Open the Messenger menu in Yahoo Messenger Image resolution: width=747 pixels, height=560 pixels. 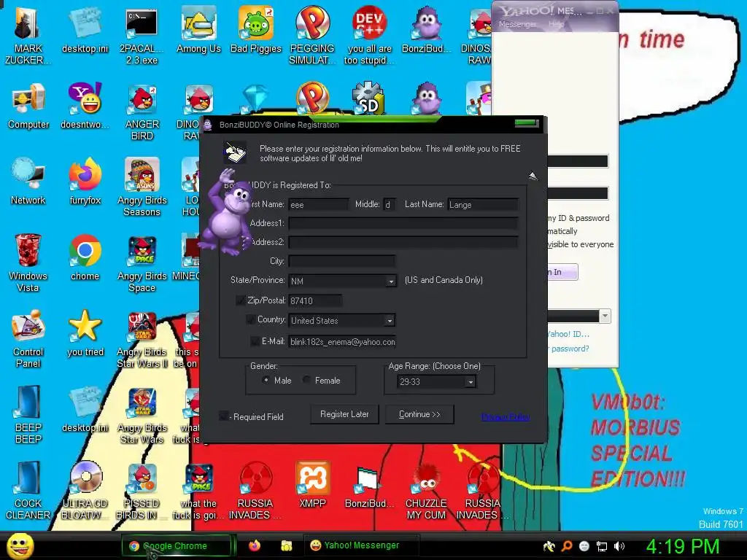(517, 24)
